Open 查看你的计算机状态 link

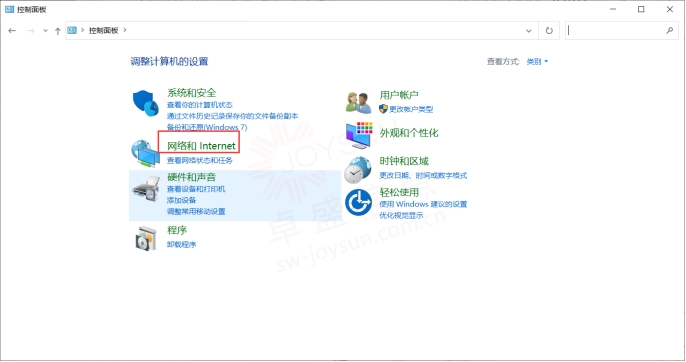(200, 105)
